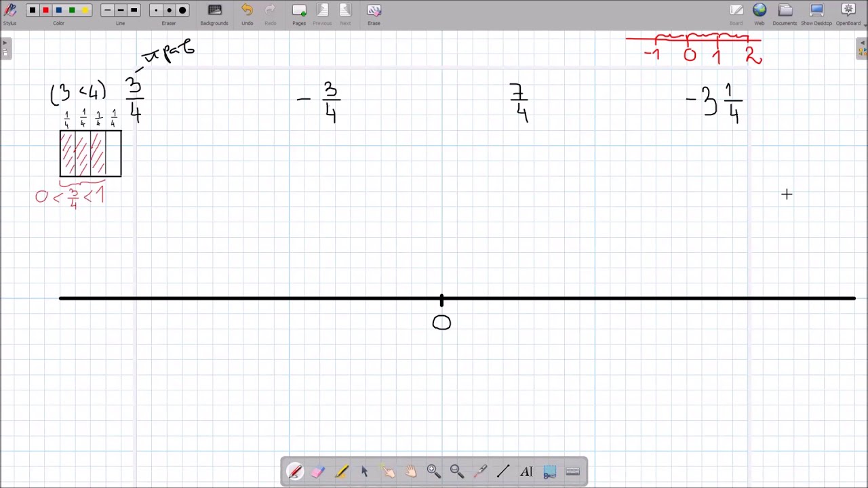Expand the right library panel

(x=863, y=49)
